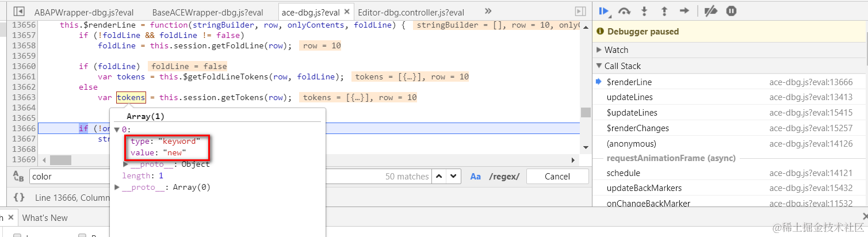Jump to previous search match
This screenshot has height=237, width=868.
pyautogui.click(x=439, y=177)
